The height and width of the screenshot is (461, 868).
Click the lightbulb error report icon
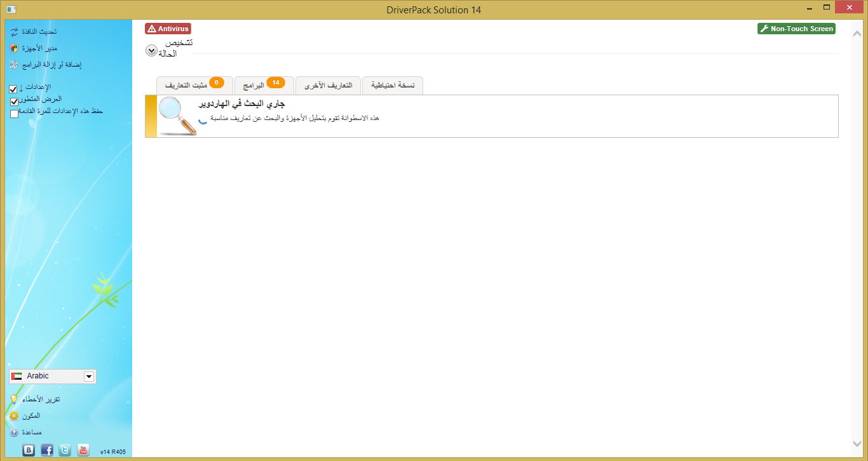pyautogui.click(x=14, y=399)
